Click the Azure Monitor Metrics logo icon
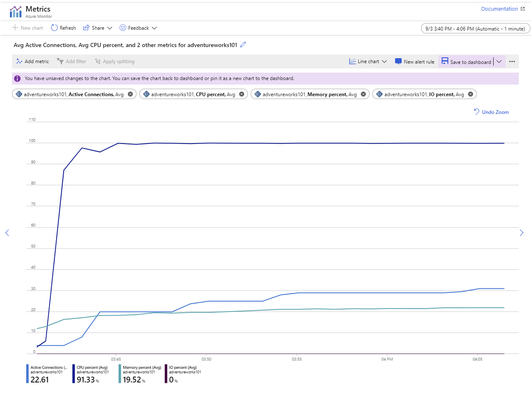 pos(16,12)
